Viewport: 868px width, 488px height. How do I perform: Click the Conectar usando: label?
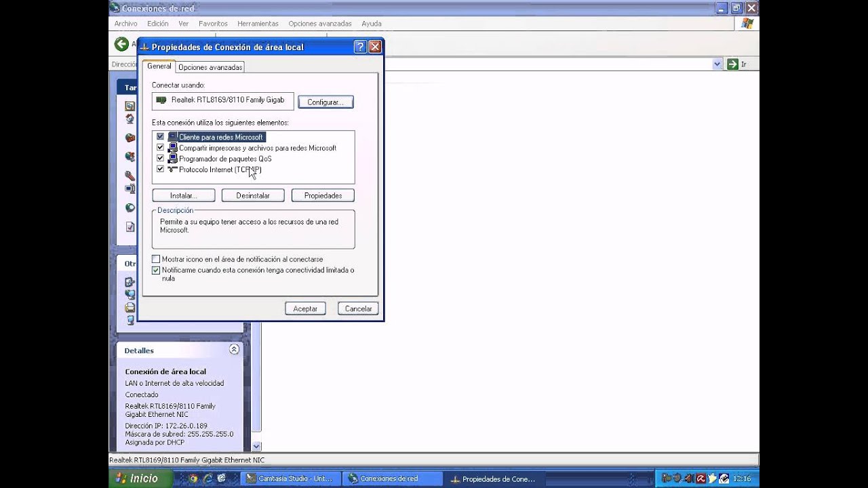point(178,85)
